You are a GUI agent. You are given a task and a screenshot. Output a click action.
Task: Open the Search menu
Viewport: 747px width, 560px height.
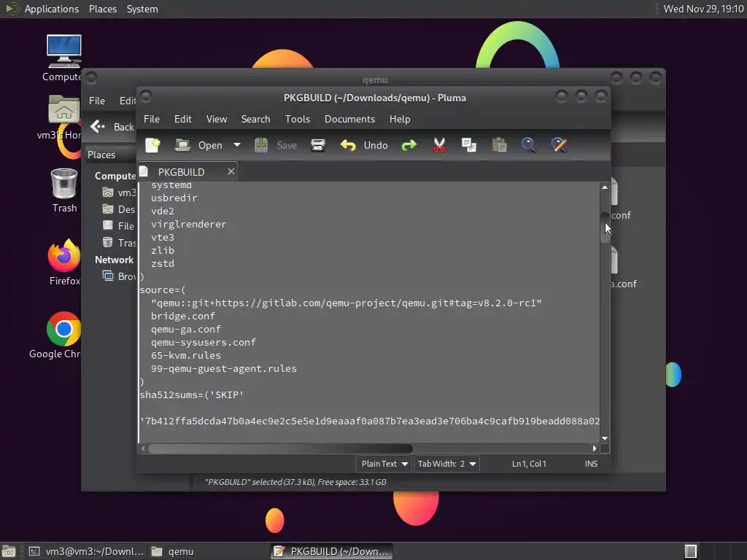[255, 119]
